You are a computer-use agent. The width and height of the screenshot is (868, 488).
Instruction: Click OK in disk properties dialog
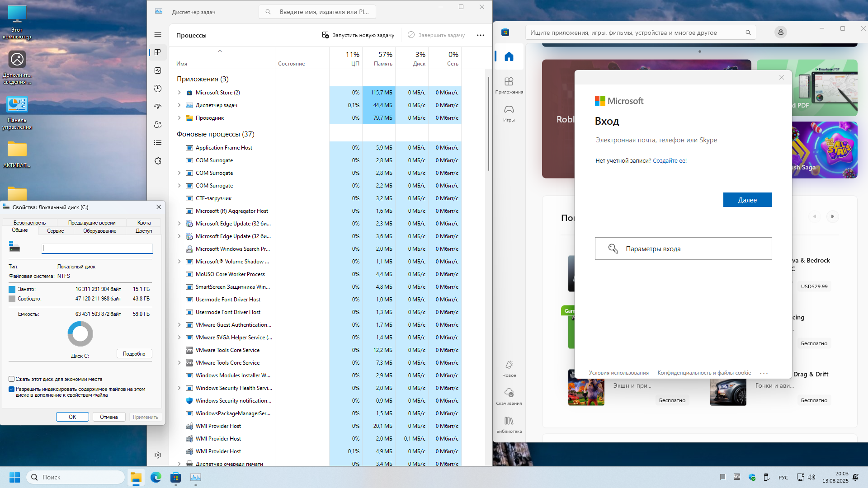pyautogui.click(x=72, y=417)
